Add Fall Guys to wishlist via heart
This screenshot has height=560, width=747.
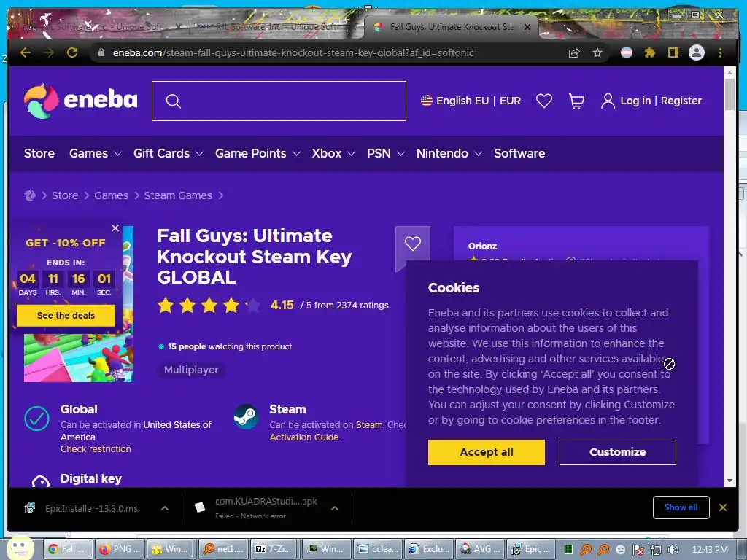tap(413, 244)
